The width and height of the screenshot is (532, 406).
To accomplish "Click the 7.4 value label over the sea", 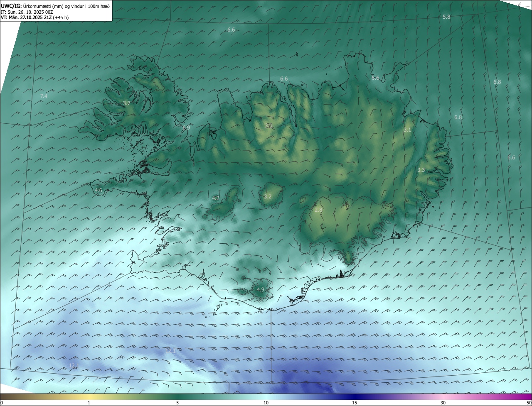I will (x=44, y=96).
